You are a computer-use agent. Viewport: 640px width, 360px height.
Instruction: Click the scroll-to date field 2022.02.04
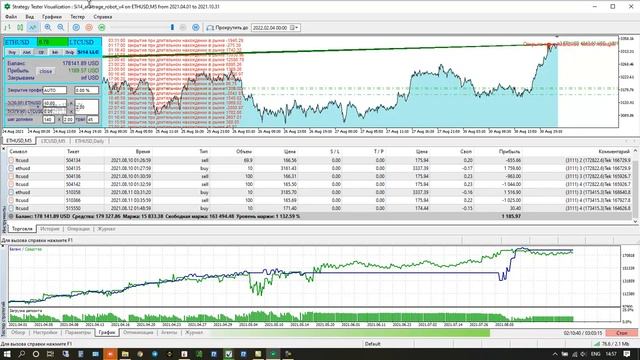pos(270,28)
